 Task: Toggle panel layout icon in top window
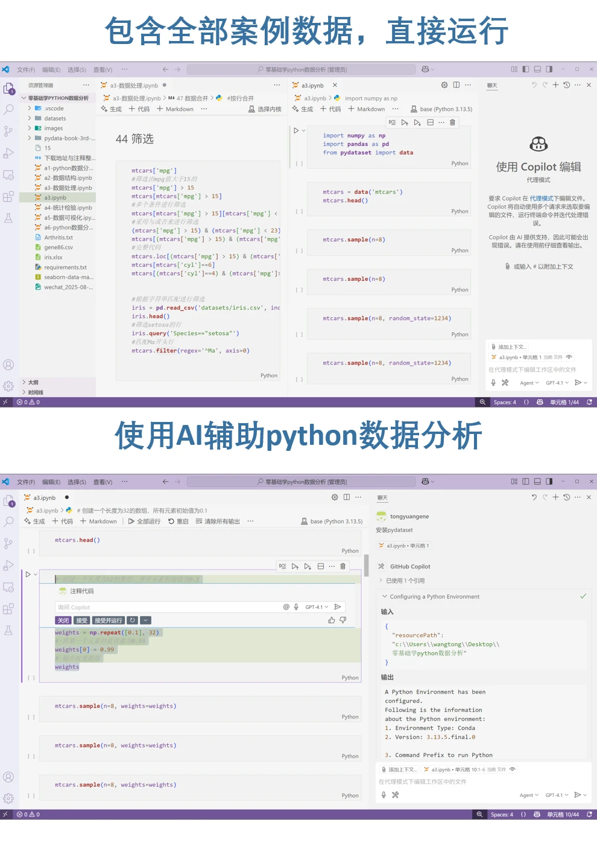pyautogui.click(x=537, y=69)
